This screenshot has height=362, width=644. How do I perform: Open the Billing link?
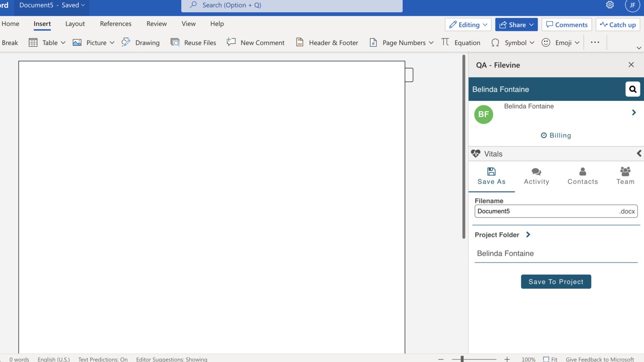pos(556,135)
